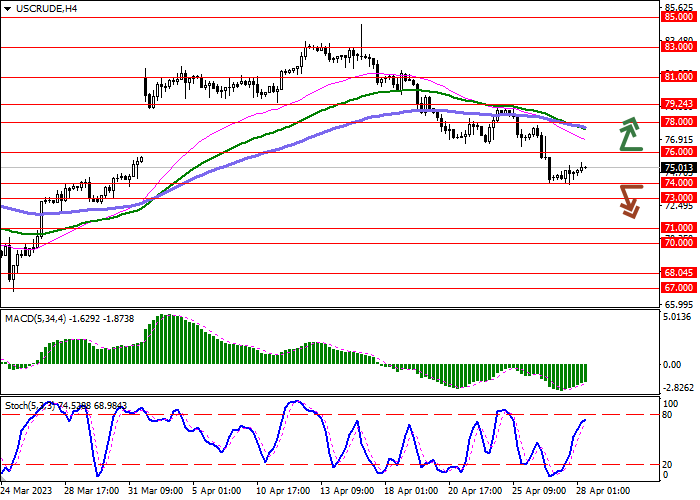Click the MACD scale value -2.8262
Image resolution: width=700 pixels, height=500 pixels.
(x=678, y=388)
